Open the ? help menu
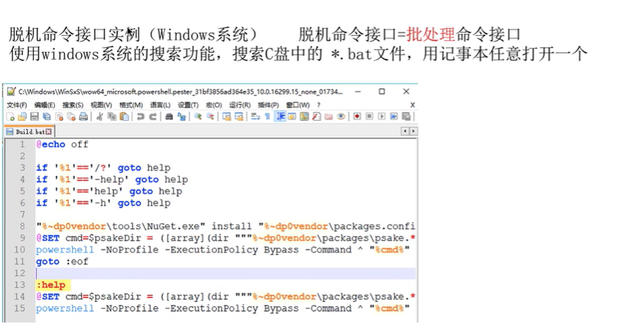 (x=318, y=105)
